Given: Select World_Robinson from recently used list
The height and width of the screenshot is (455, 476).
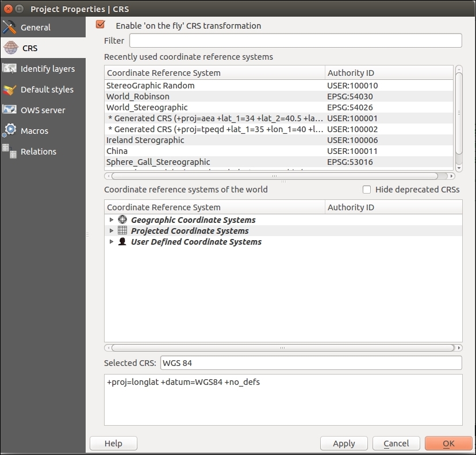Looking at the screenshot, I should pos(138,97).
